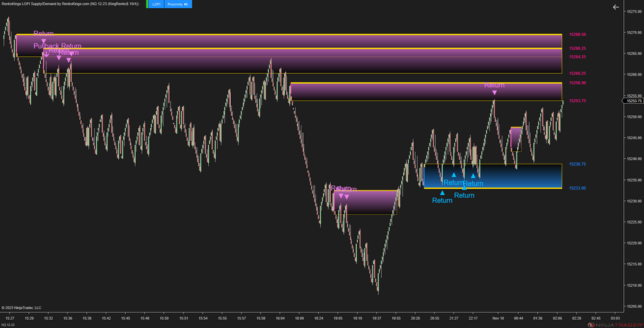Click the pink 15269.50 zone price label

click(x=577, y=35)
